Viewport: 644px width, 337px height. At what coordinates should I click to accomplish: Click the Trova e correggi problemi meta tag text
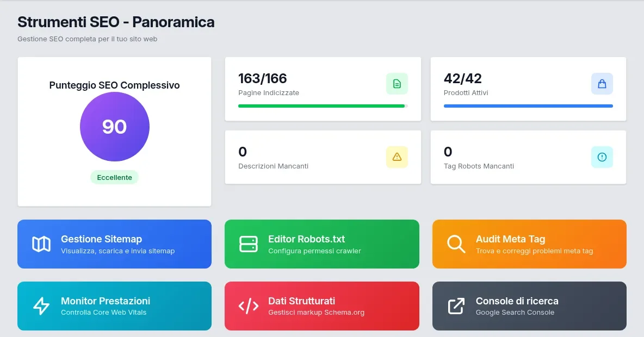(534, 251)
